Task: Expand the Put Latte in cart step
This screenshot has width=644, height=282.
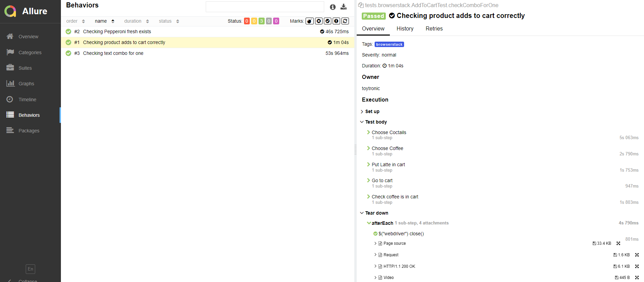Action: click(x=388, y=165)
